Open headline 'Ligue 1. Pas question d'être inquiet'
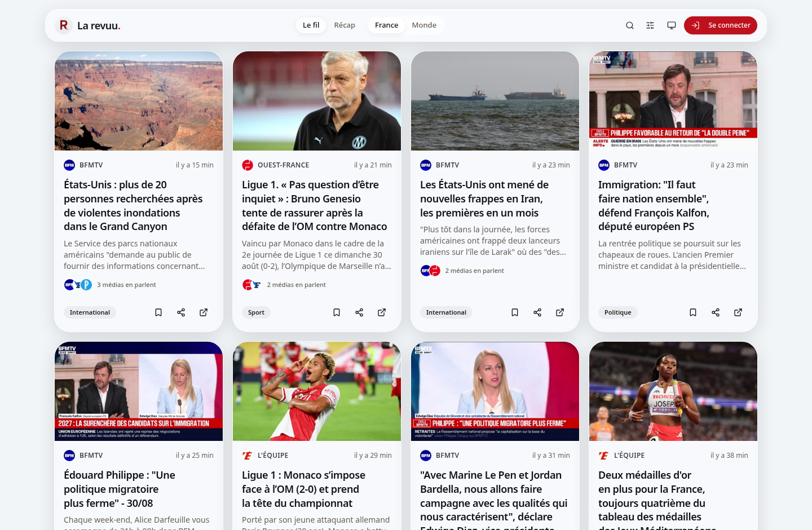 point(315,206)
